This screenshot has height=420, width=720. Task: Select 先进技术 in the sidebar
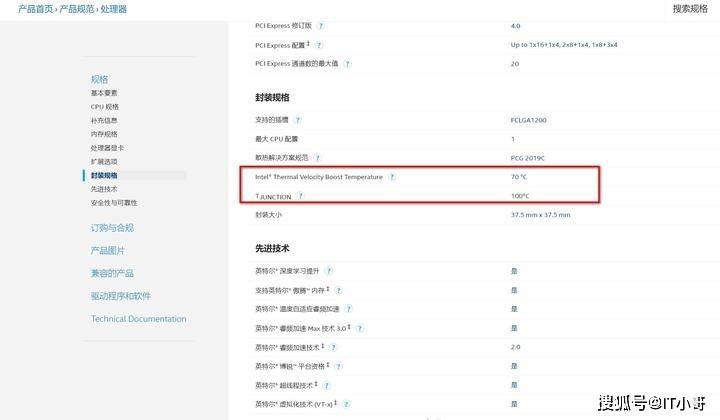[x=104, y=189]
